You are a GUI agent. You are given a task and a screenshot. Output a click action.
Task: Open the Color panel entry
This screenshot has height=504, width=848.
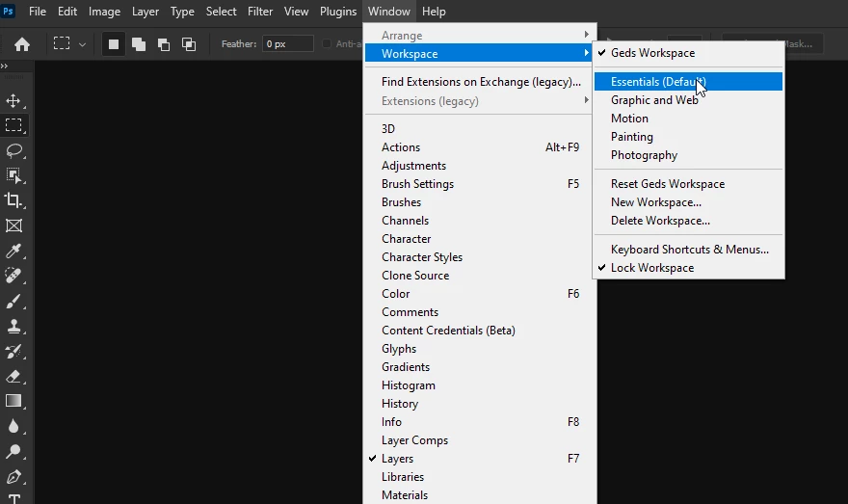pyautogui.click(x=480, y=294)
